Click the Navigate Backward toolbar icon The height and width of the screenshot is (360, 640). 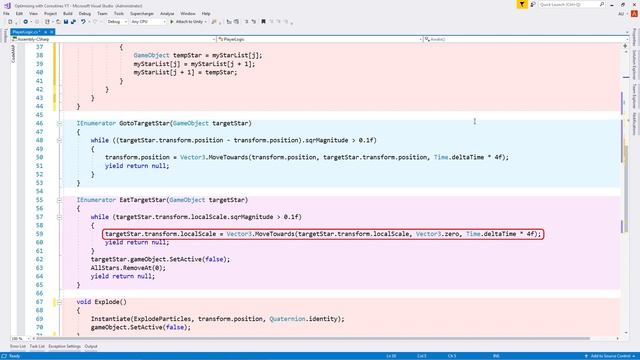click(25, 22)
